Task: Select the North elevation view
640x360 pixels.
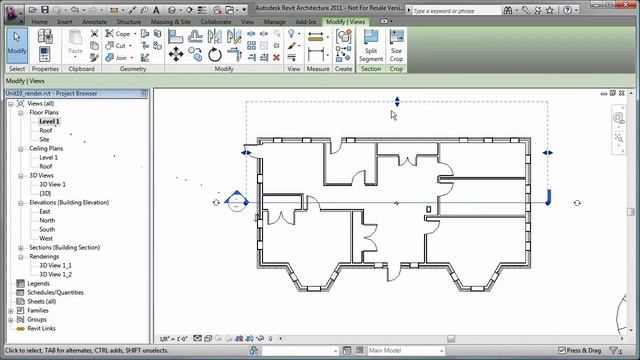Action: [47, 220]
